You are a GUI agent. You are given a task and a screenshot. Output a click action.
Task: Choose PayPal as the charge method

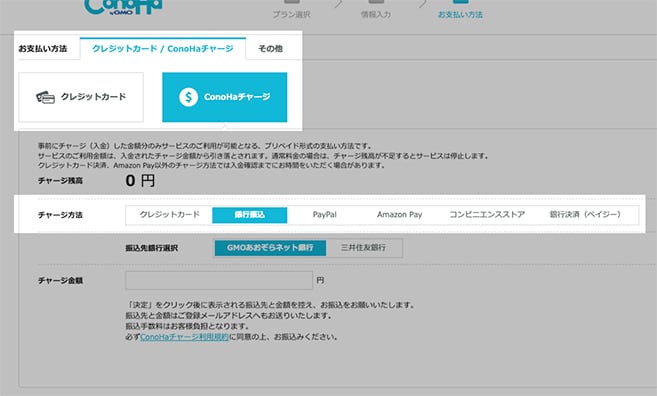pos(325,215)
